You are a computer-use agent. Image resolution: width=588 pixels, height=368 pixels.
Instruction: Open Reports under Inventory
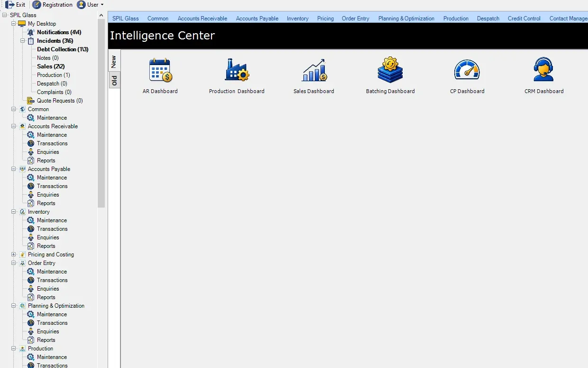coord(46,246)
